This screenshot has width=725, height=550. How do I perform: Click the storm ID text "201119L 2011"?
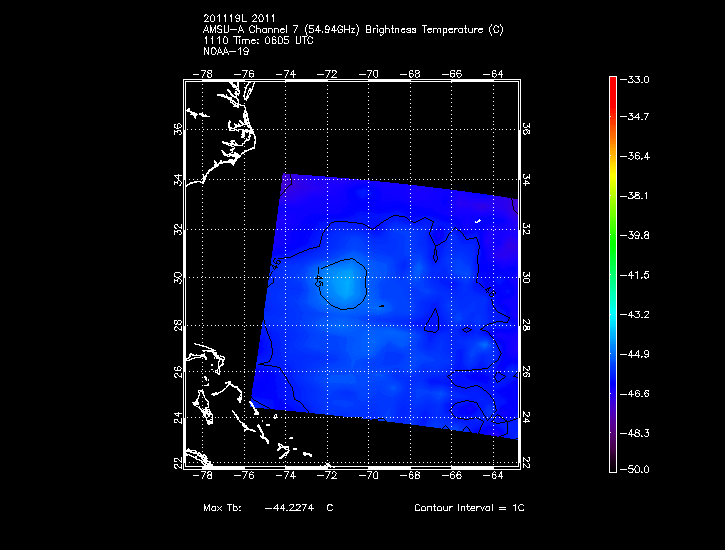(x=239, y=18)
